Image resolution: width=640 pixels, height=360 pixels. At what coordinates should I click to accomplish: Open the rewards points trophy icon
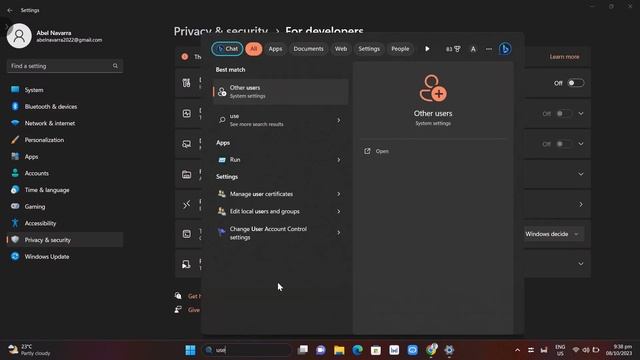tap(453, 49)
